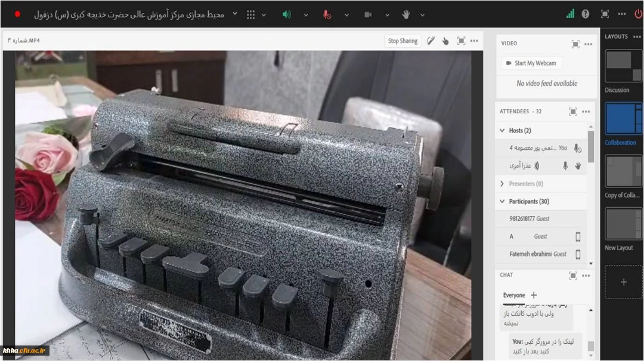Collapse the Hosts (2) group
This screenshot has width=644, height=361.
(501, 131)
